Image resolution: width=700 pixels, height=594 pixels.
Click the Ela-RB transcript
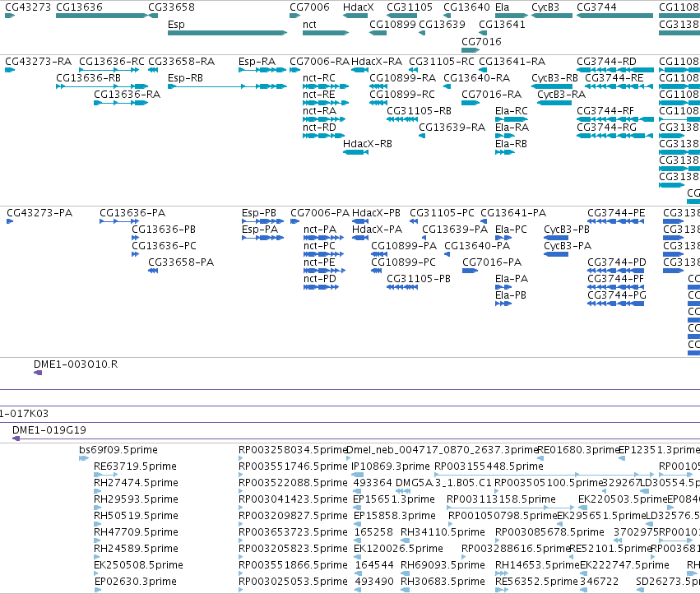[x=505, y=152]
